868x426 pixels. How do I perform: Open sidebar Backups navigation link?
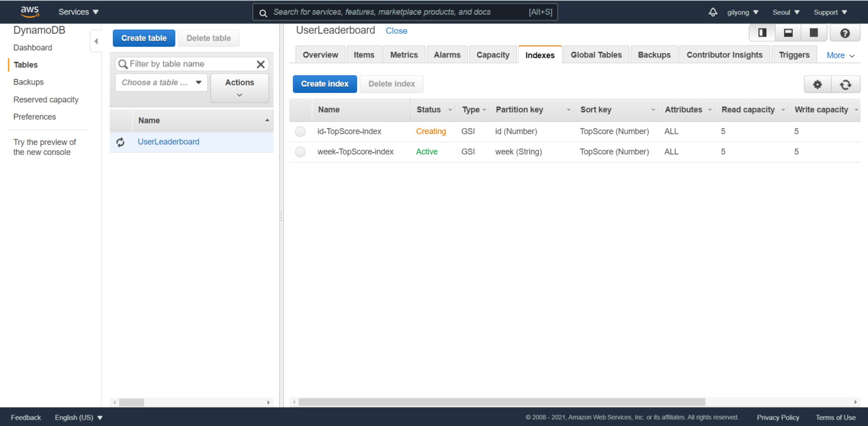tap(28, 82)
